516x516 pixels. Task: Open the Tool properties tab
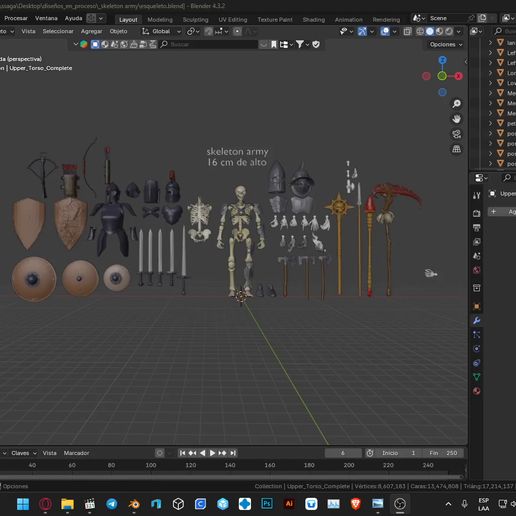click(x=477, y=196)
